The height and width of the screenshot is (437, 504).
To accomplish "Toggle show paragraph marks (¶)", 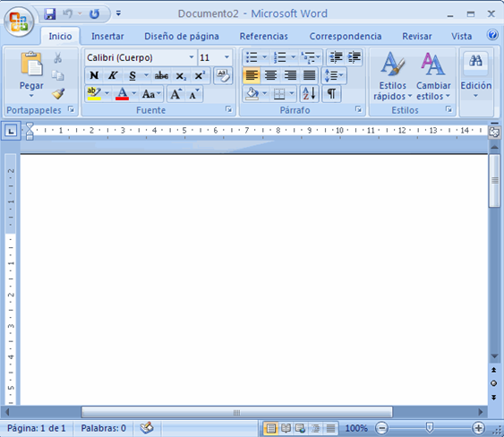I will tap(331, 93).
